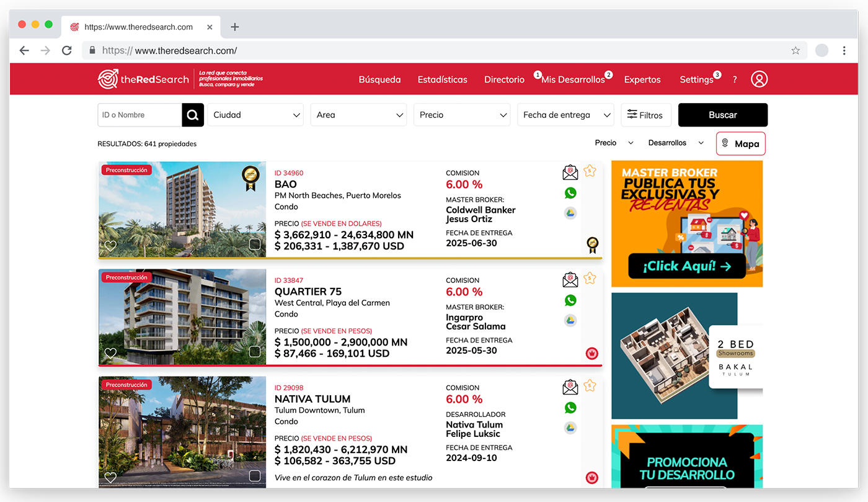Go forward in browser history
Screen dimensions: 868x502
click(45, 51)
